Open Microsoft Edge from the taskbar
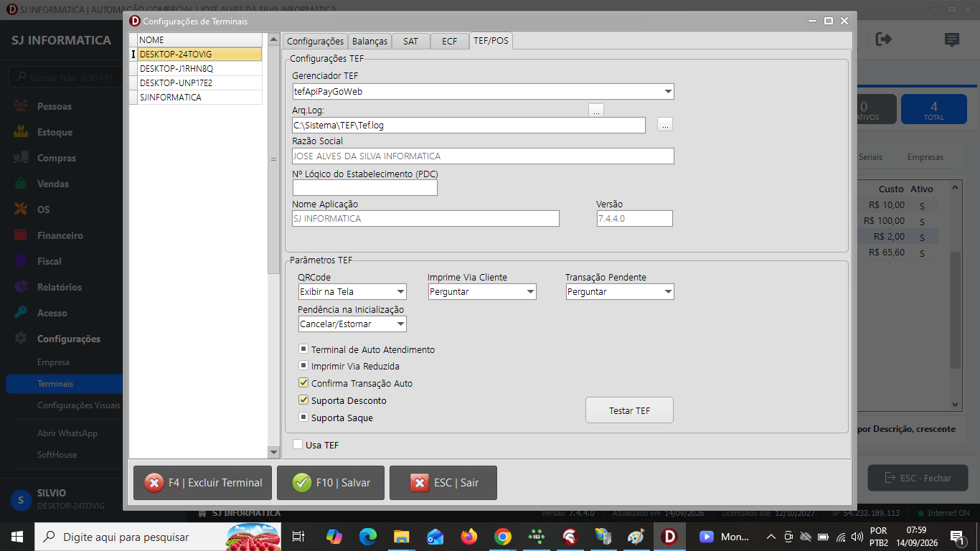The image size is (980, 551). pyautogui.click(x=368, y=537)
